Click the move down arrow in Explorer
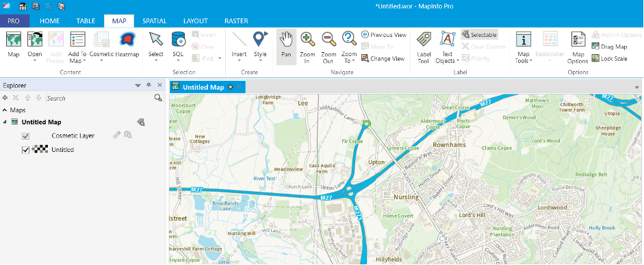The image size is (644, 265). [38, 98]
